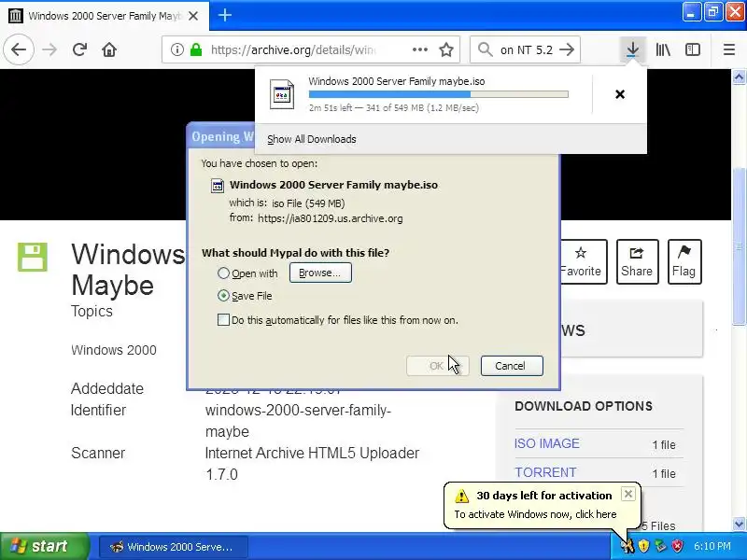The height and width of the screenshot is (560, 747).
Task: Click the page vertical scrollbar thumb
Action: click(x=739, y=247)
